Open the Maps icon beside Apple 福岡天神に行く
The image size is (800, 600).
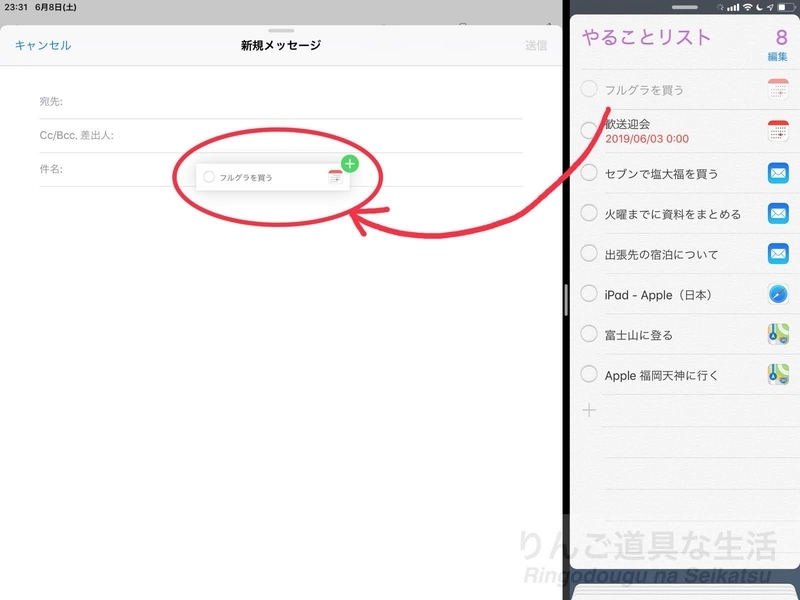click(779, 375)
